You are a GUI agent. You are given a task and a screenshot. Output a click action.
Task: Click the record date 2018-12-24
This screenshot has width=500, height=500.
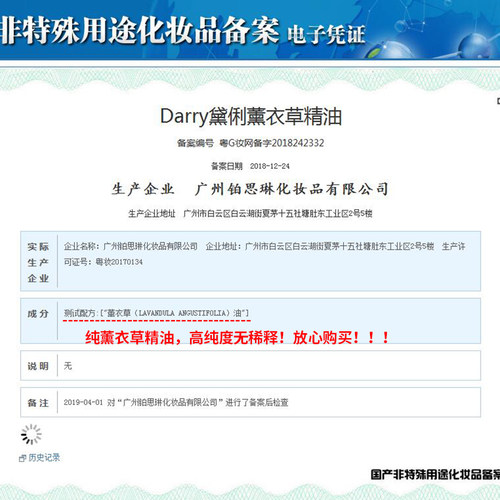click(270, 166)
